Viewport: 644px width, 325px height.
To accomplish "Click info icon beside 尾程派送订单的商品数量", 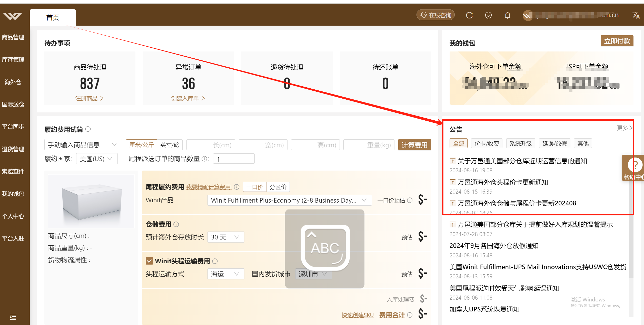I will tap(204, 159).
